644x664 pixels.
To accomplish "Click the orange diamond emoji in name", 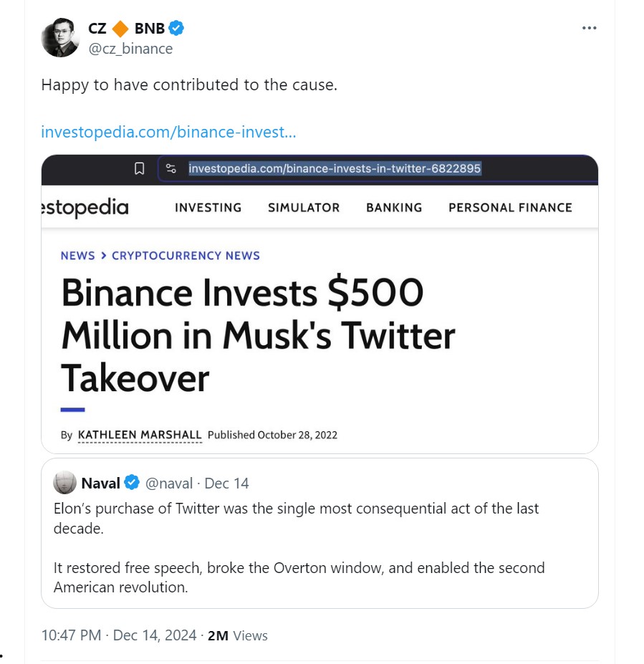I will coord(120,29).
